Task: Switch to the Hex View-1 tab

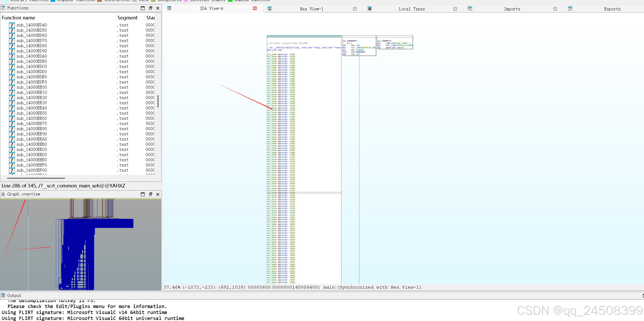Action: (311, 9)
